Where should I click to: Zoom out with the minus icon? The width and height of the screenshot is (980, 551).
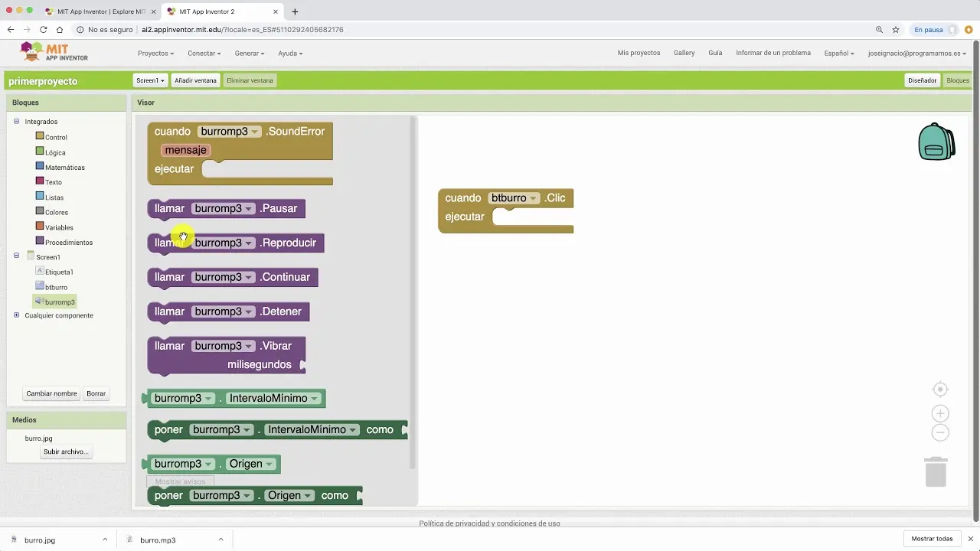tap(940, 432)
